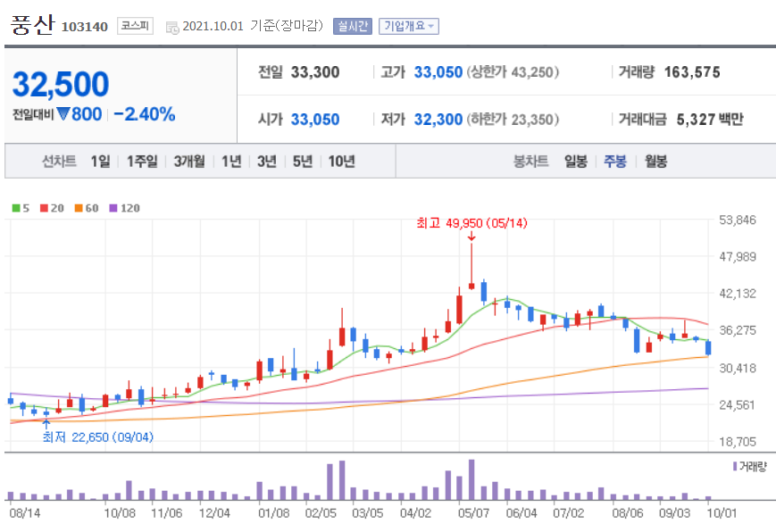This screenshot has height=532, width=776.
Task: Select the 1년 line chart tab
Action: click(x=231, y=162)
